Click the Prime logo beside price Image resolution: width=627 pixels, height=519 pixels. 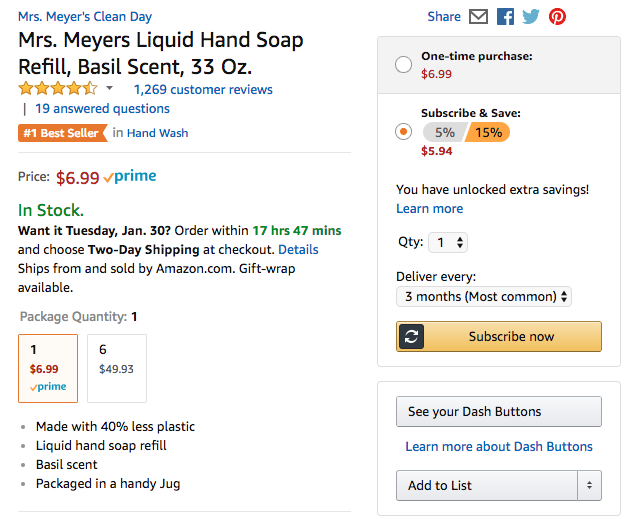(x=130, y=177)
